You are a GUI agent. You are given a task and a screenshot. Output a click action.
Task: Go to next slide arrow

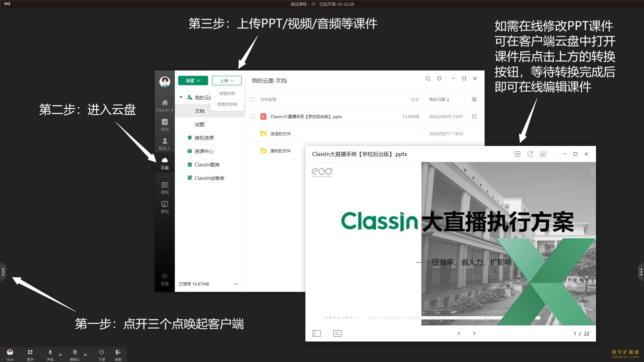[x=474, y=333]
